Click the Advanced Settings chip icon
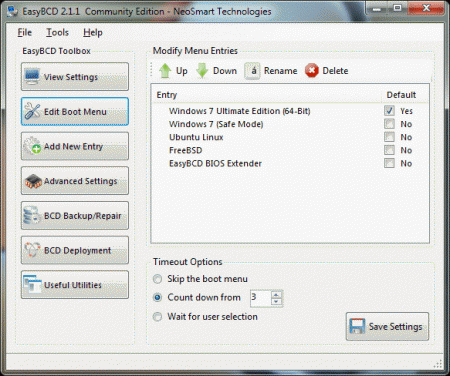The width and height of the screenshot is (450, 376). pyautogui.click(x=33, y=181)
